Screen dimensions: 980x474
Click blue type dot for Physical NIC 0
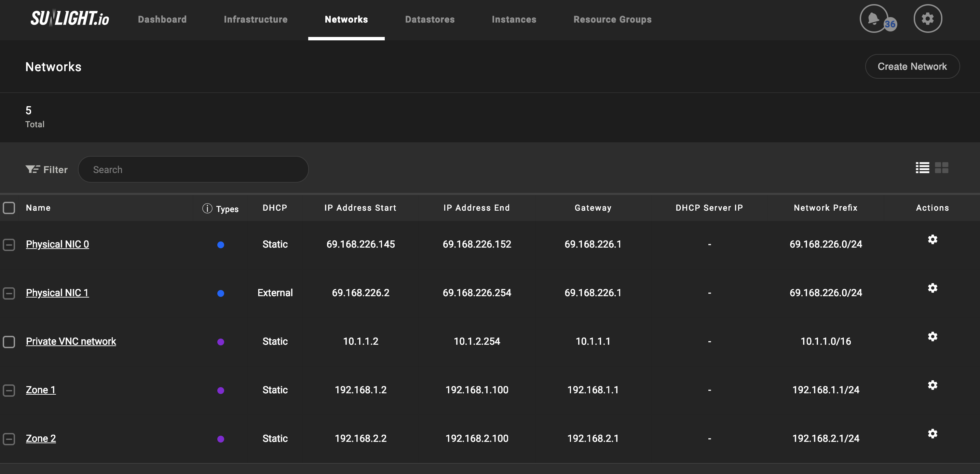(x=220, y=245)
